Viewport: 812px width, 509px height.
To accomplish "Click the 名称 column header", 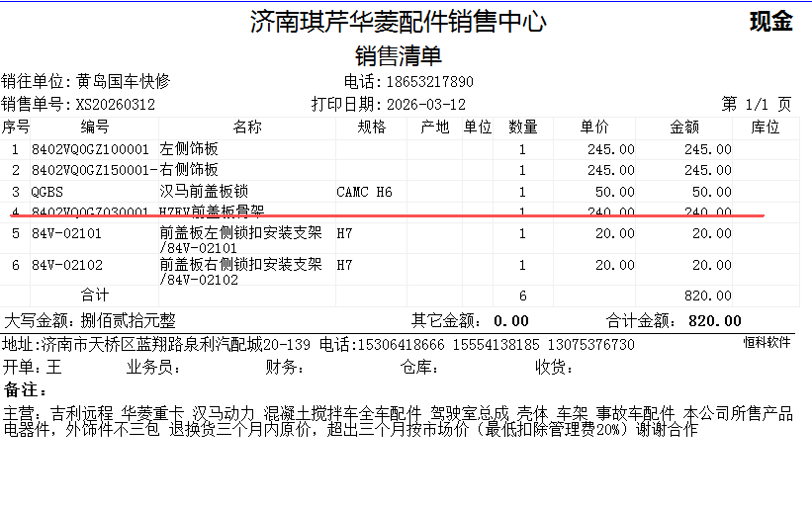I will click(x=246, y=127).
